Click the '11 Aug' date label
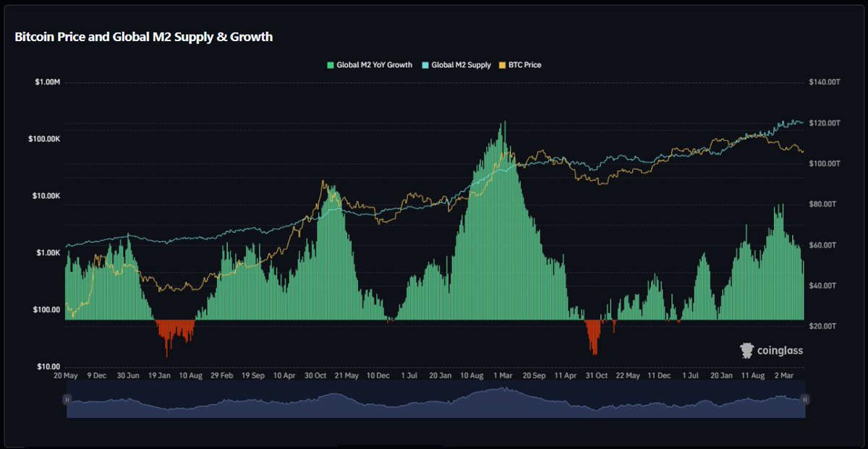 [x=752, y=376]
